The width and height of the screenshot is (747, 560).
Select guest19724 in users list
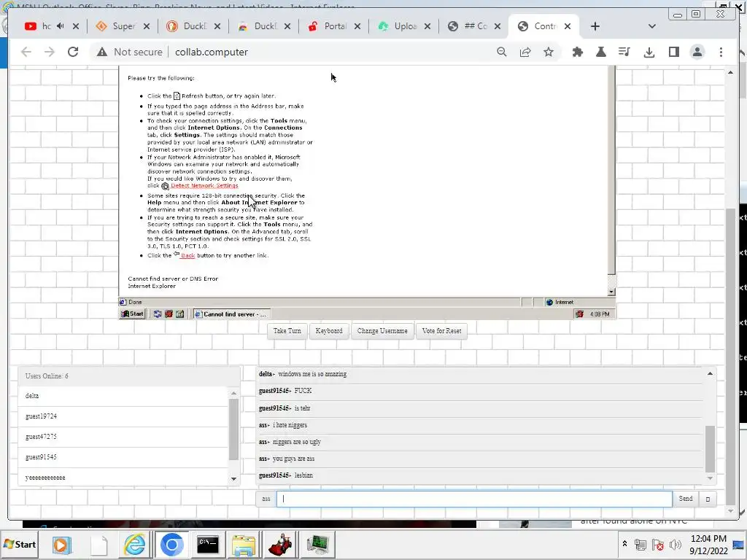[124, 416]
